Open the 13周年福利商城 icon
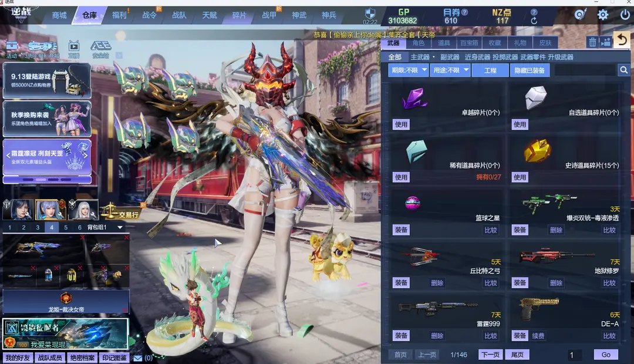This screenshot has height=364, width=634. tap(41, 49)
